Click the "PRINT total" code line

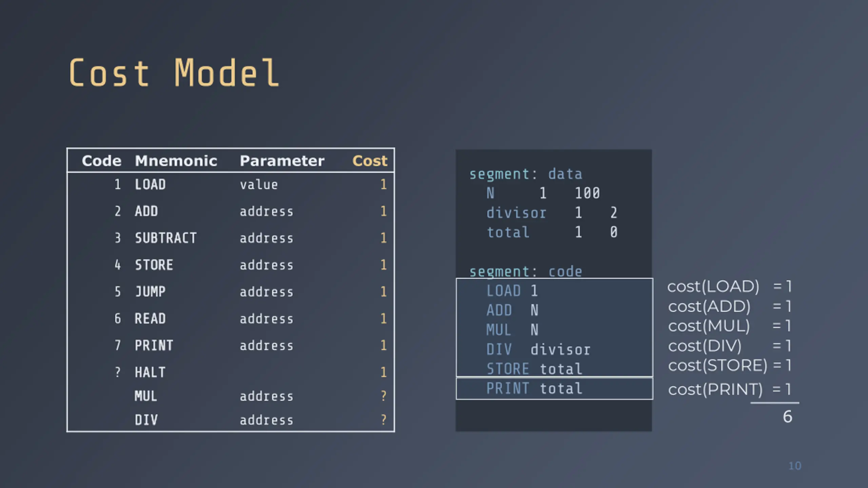coord(534,388)
